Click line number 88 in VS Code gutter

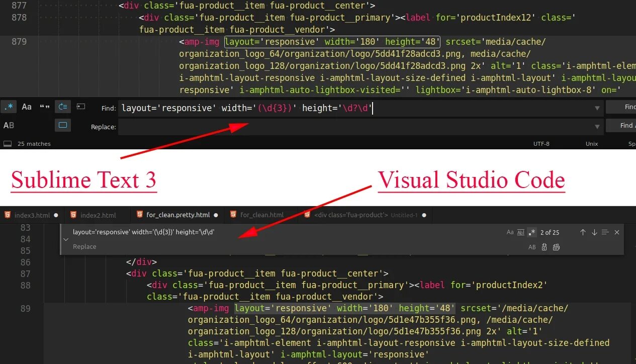pos(25,285)
